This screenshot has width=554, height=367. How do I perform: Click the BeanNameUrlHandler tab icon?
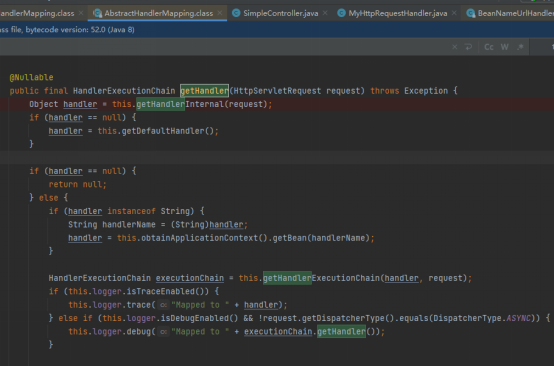pyautogui.click(x=470, y=13)
